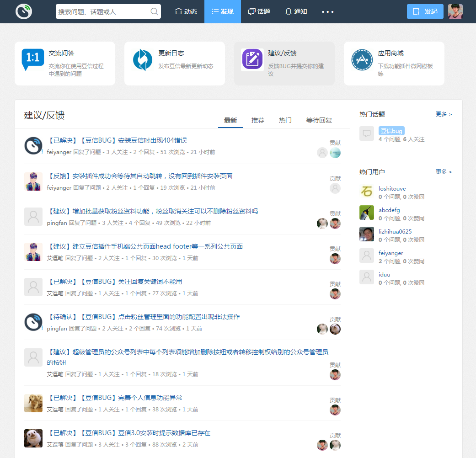Switch to the 推荐 tab
Viewport: 476px width, 458px height.
click(x=258, y=121)
